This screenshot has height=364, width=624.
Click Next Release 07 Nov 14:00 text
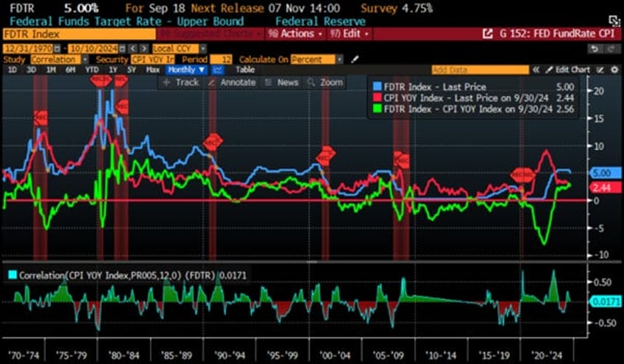266,8
